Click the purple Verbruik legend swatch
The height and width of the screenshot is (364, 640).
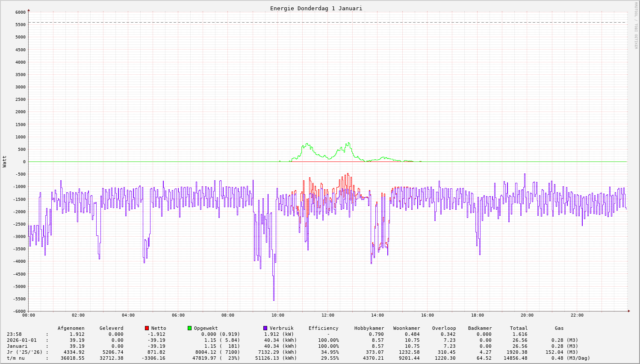(x=265, y=328)
